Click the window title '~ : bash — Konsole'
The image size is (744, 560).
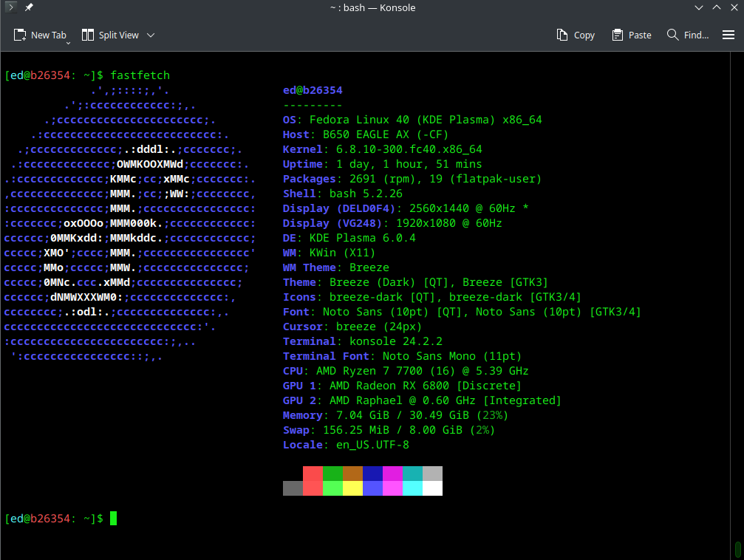coord(372,7)
